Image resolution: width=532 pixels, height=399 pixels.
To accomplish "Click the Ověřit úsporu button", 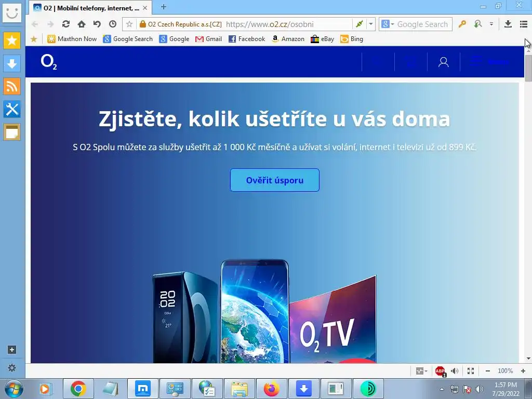I will tap(275, 180).
